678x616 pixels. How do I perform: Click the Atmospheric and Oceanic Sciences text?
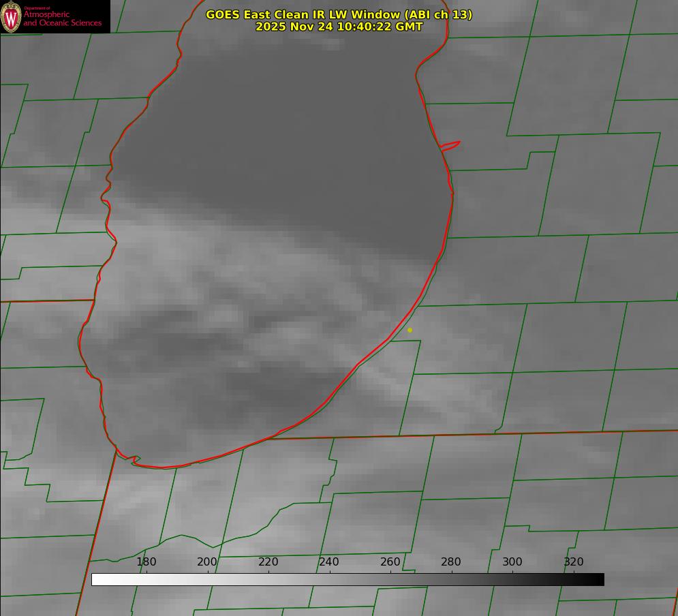pyautogui.click(x=62, y=18)
